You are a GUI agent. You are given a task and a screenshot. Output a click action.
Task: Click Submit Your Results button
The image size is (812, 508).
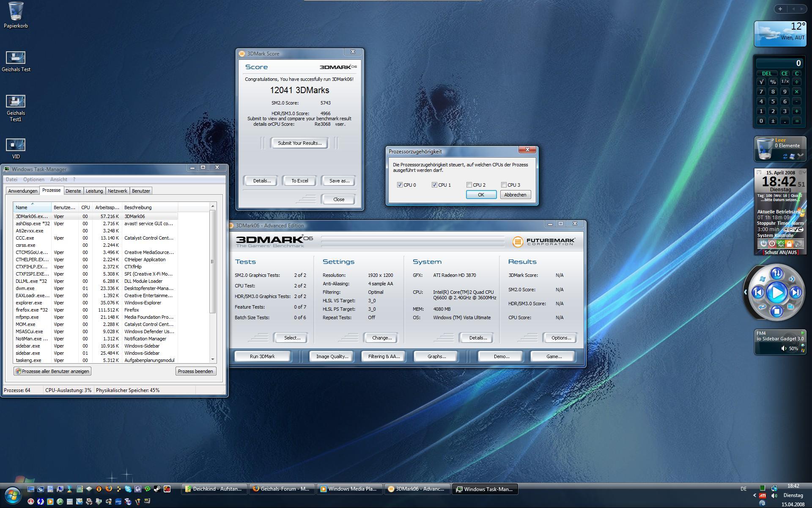[x=299, y=143]
